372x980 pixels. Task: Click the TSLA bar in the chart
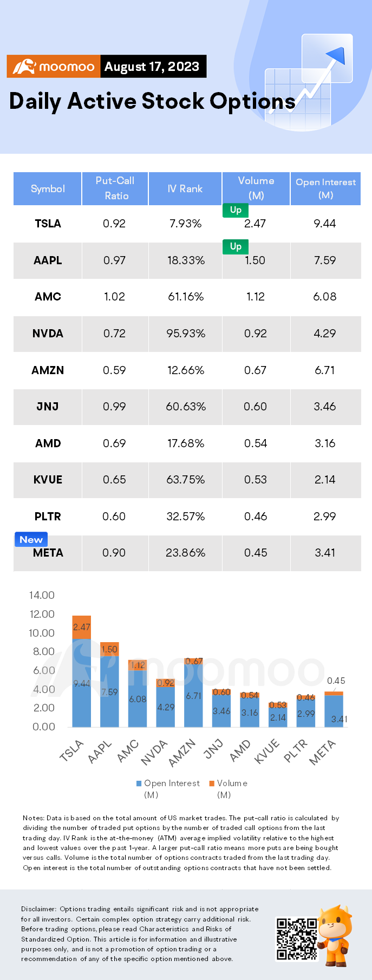point(82,671)
